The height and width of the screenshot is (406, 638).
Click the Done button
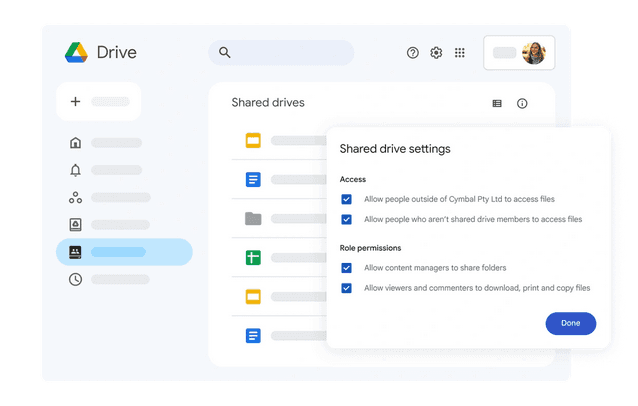click(x=571, y=323)
